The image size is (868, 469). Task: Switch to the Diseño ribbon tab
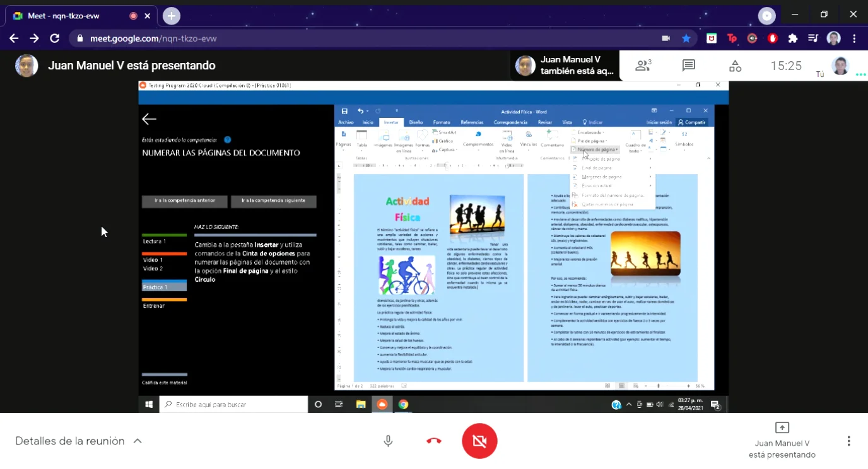(416, 122)
